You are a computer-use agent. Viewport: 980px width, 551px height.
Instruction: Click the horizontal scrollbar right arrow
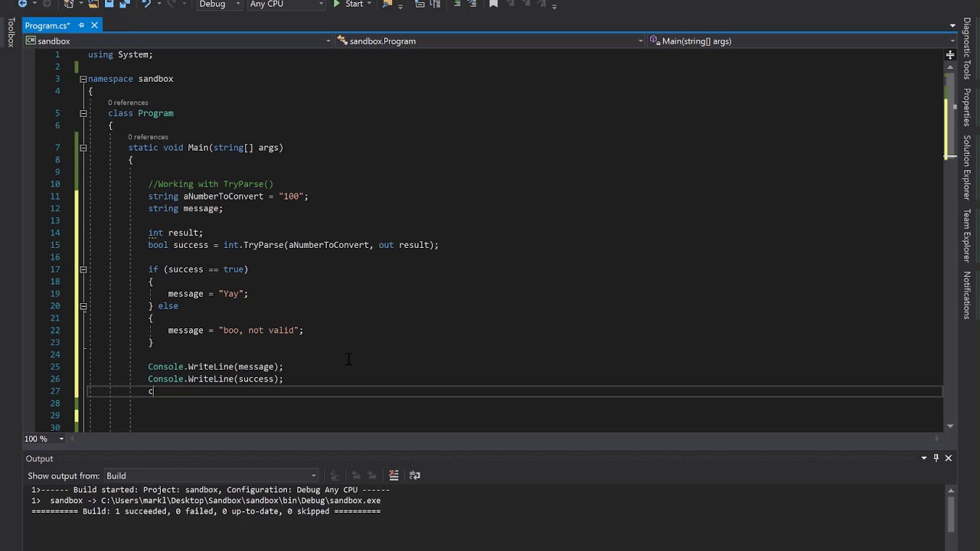939,439
